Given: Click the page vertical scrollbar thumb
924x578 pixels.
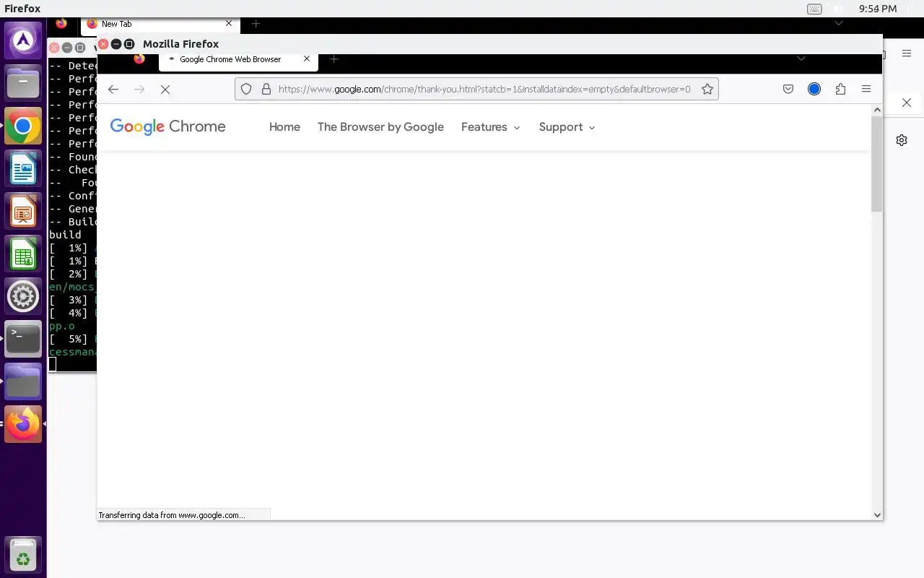Looking at the screenshot, I should pyautogui.click(x=877, y=163).
